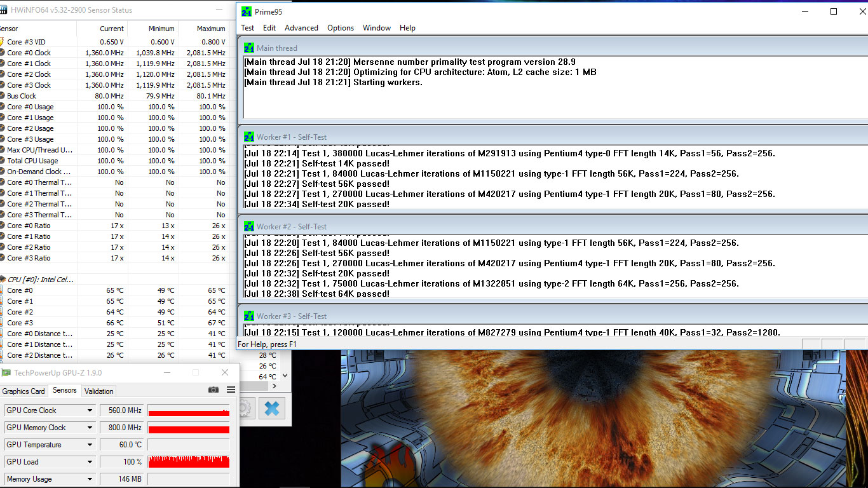Open the Test menu in Prime95
The height and width of the screenshot is (488, 868).
pyautogui.click(x=248, y=28)
